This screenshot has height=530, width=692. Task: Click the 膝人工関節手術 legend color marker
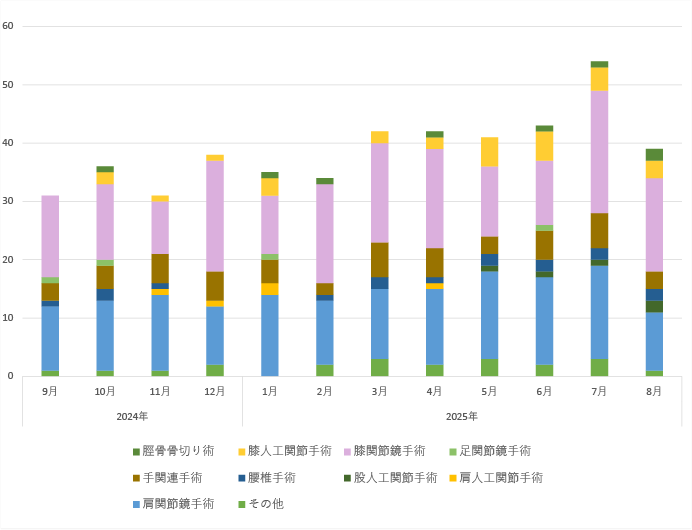click(x=241, y=451)
